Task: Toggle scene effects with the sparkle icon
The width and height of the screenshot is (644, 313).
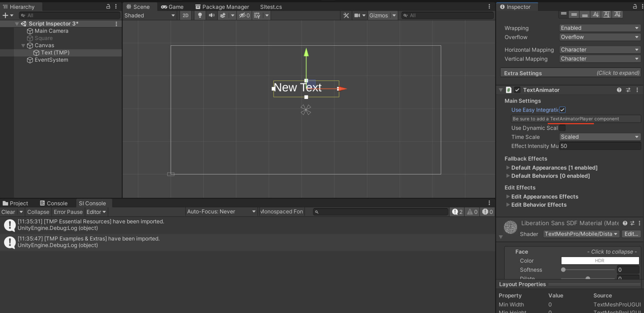Action: [x=222, y=15]
